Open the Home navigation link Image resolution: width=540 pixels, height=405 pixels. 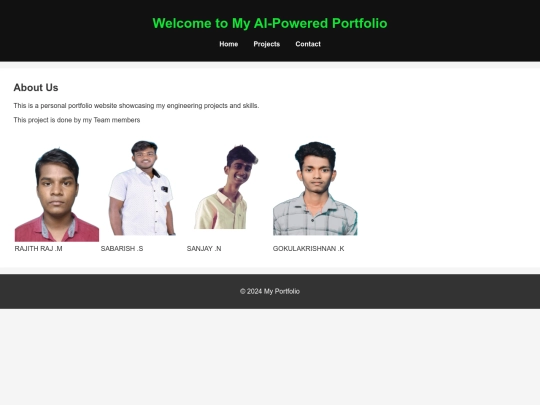coord(229,44)
